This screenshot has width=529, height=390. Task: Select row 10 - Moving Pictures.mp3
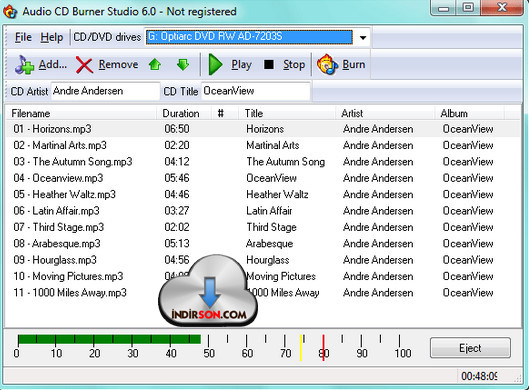coord(263,276)
